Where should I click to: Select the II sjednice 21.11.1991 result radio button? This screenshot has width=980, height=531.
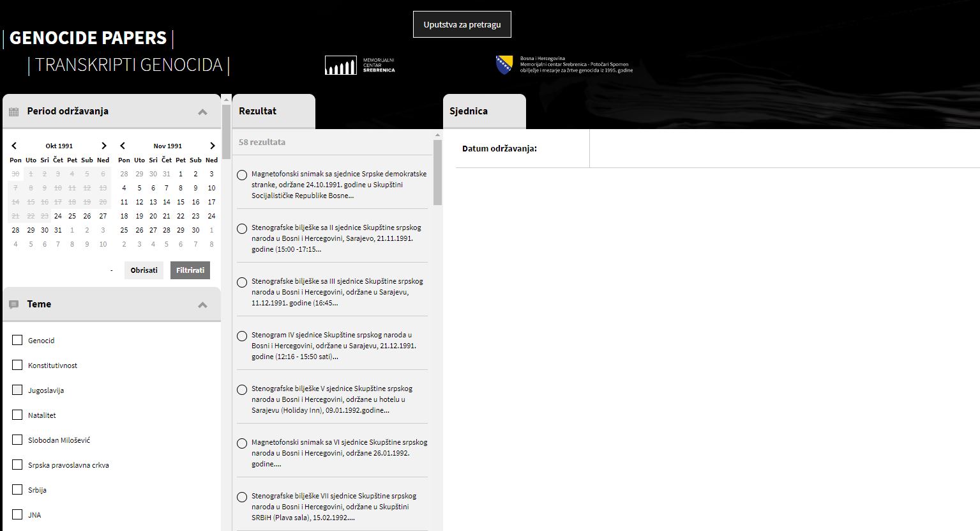(x=242, y=229)
